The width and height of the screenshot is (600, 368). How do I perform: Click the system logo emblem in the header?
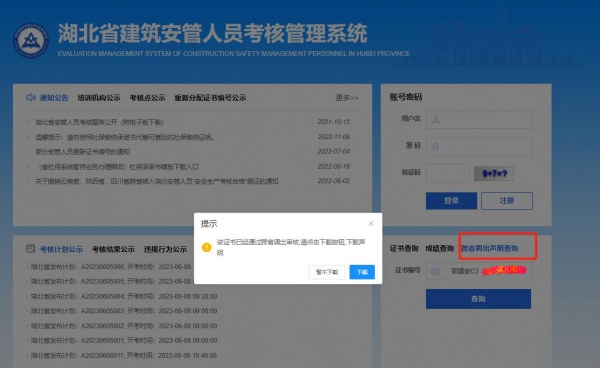[x=31, y=41]
